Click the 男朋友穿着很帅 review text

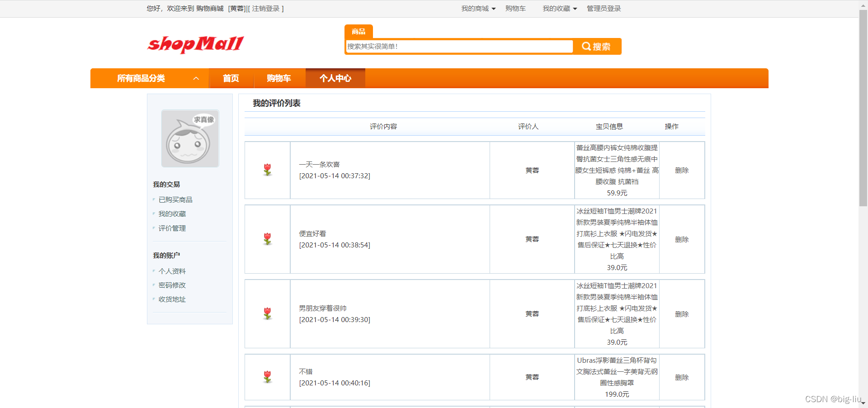[x=323, y=308]
